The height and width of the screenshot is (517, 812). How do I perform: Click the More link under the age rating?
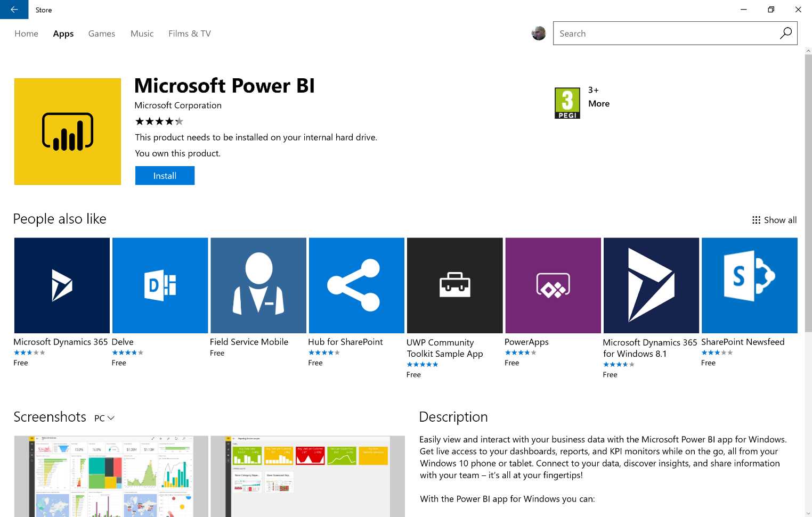(598, 103)
